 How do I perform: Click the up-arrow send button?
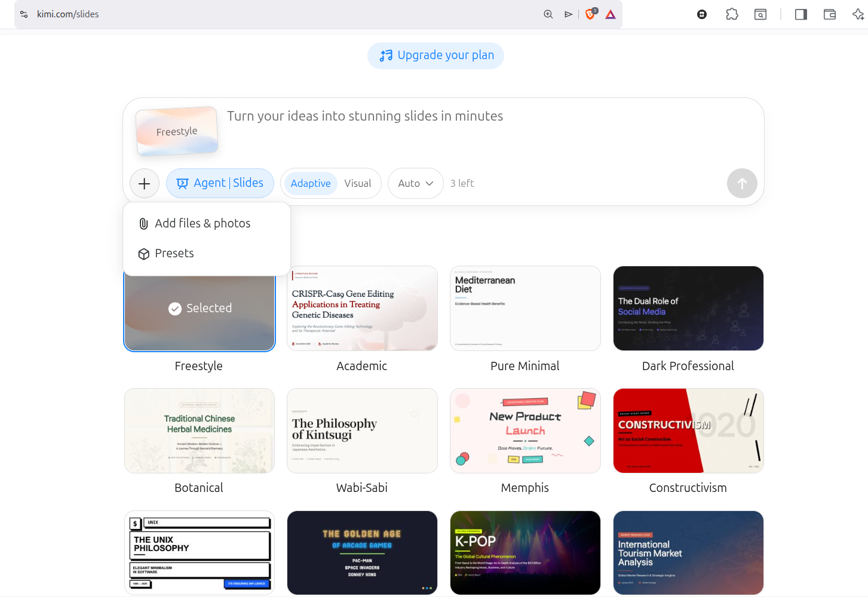pyautogui.click(x=742, y=183)
